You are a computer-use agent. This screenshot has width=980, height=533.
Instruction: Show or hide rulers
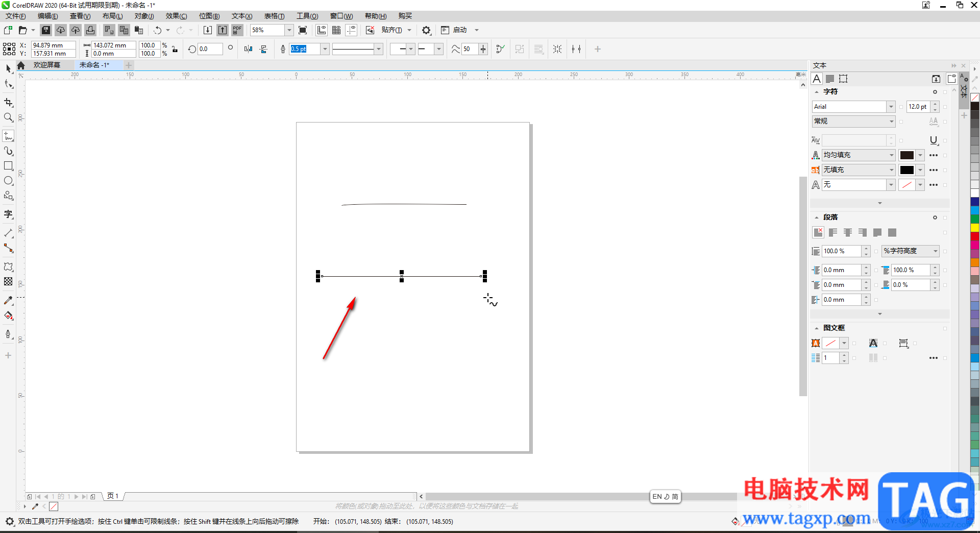[322, 30]
